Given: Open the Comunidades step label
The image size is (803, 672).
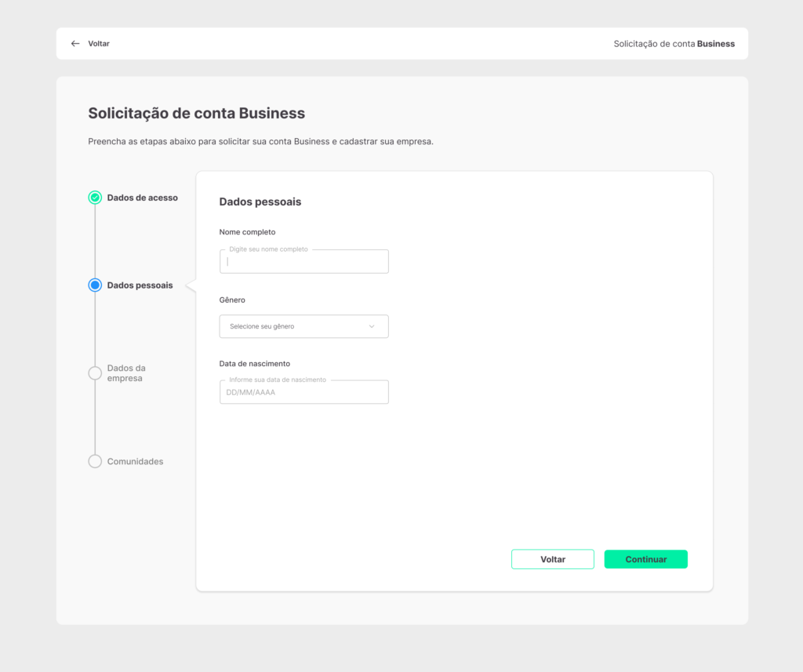Looking at the screenshot, I should [135, 462].
